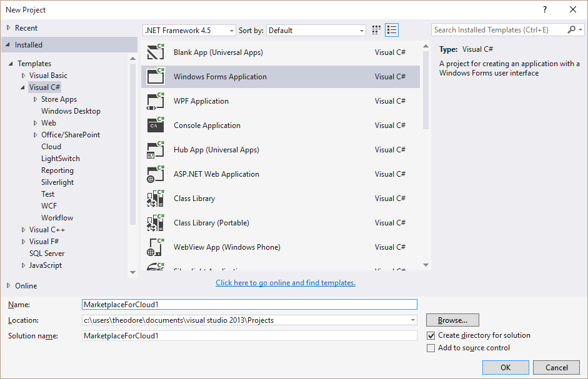
Task: Open the Location path dropdown arrow
Action: (x=412, y=320)
